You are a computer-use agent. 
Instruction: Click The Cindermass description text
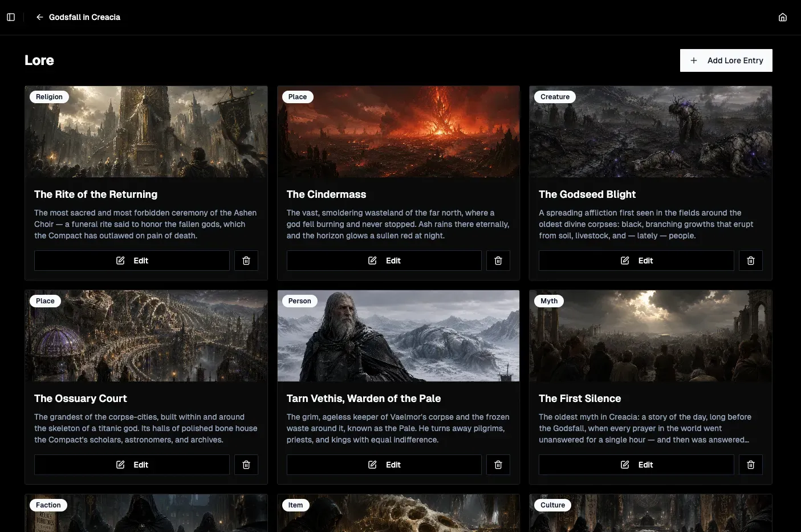pyautogui.click(x=398, y=224)
